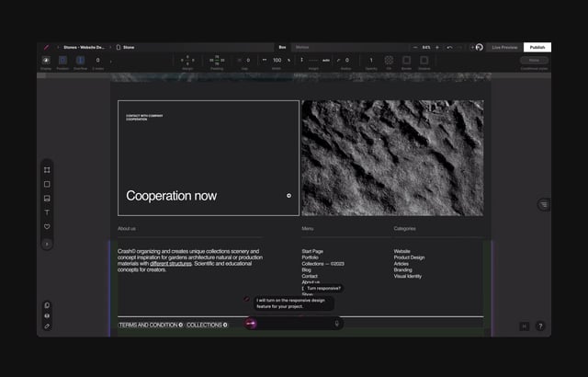This screenshot has width=588, height=377.
Task: Edit the Opacity value
Action: (371, 60)
